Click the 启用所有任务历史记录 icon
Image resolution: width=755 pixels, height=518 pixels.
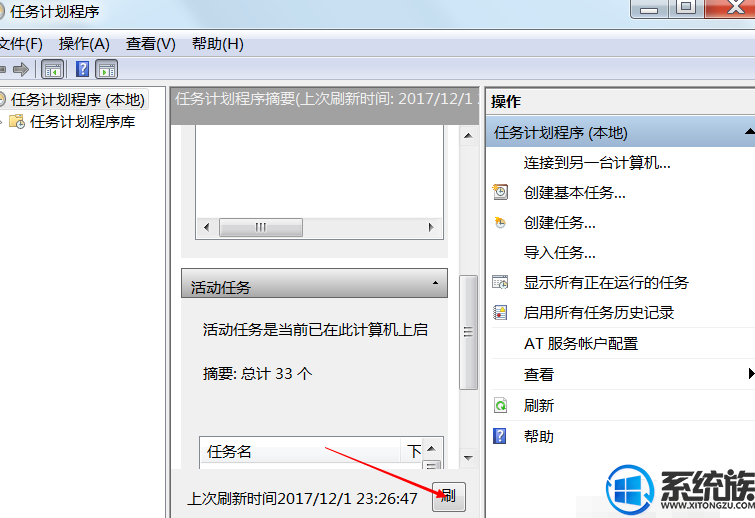[x=500, y=312]
